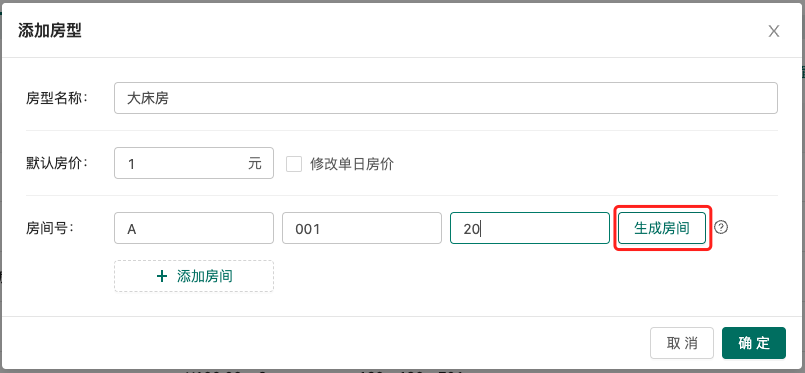
Task: Click the start number field showing 001
Action: click(x=362, y=228)
